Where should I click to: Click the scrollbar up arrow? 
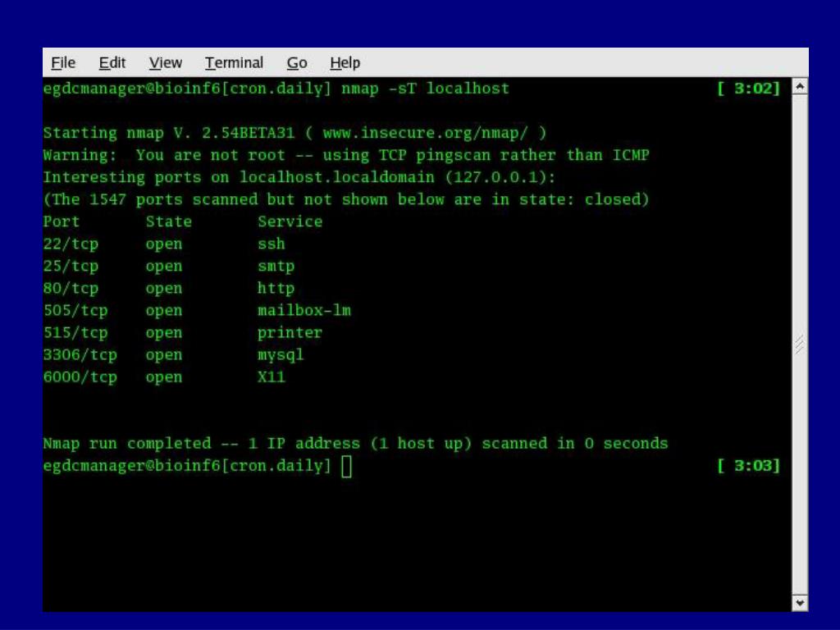click(800, 85)
